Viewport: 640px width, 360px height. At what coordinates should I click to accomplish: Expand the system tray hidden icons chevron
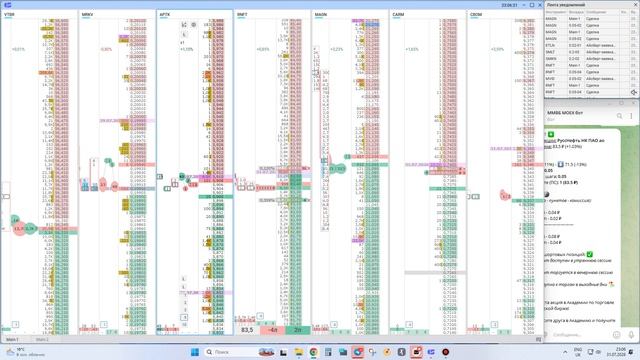click(565, 352)
